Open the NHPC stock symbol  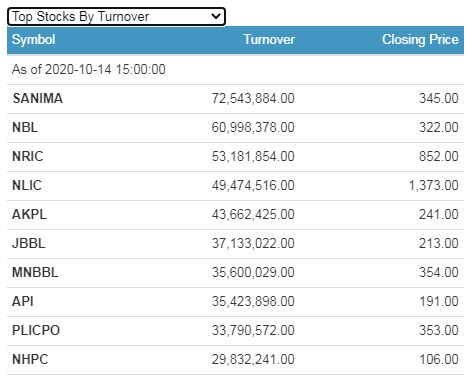30,359
